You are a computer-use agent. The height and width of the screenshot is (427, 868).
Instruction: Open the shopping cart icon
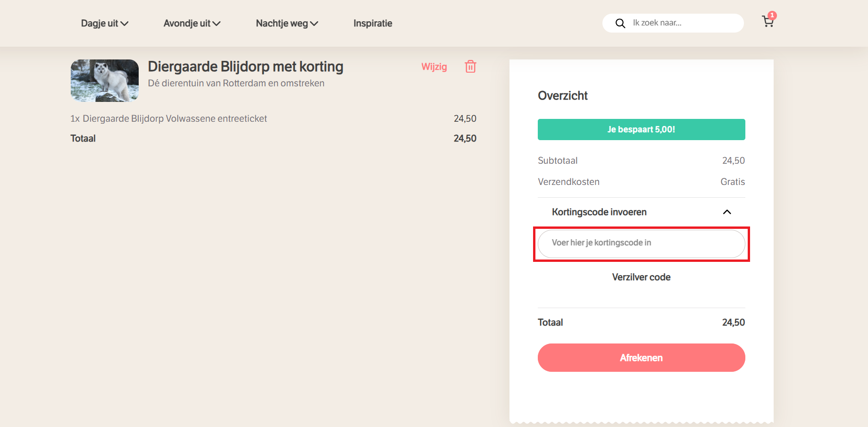click(768, 21)
